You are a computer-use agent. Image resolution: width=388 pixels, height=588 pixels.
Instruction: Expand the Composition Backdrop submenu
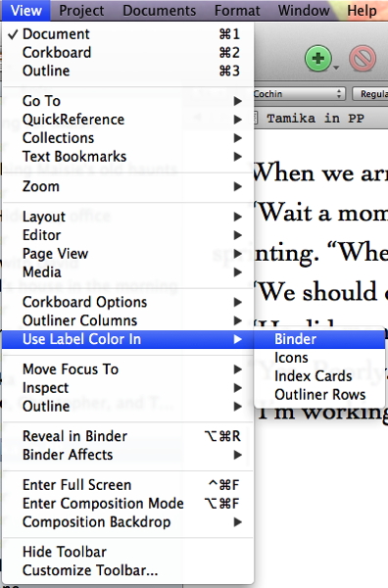pos(127,522)
